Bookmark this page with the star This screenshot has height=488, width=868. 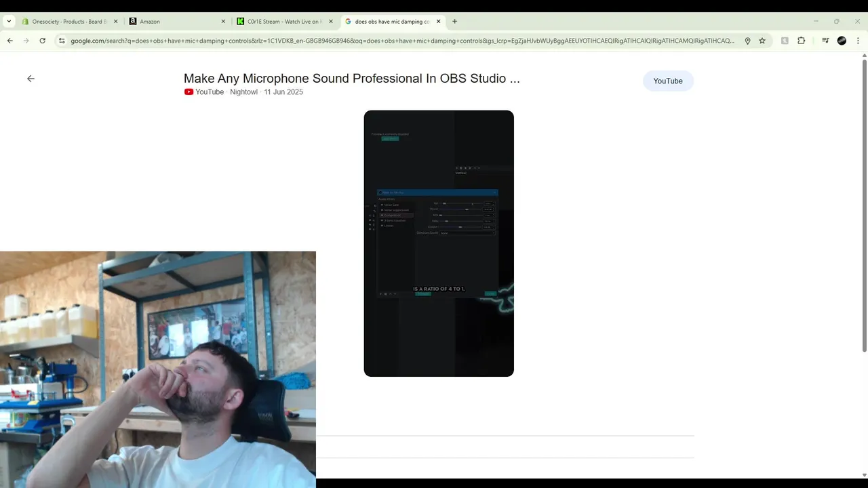coord(762,41)
